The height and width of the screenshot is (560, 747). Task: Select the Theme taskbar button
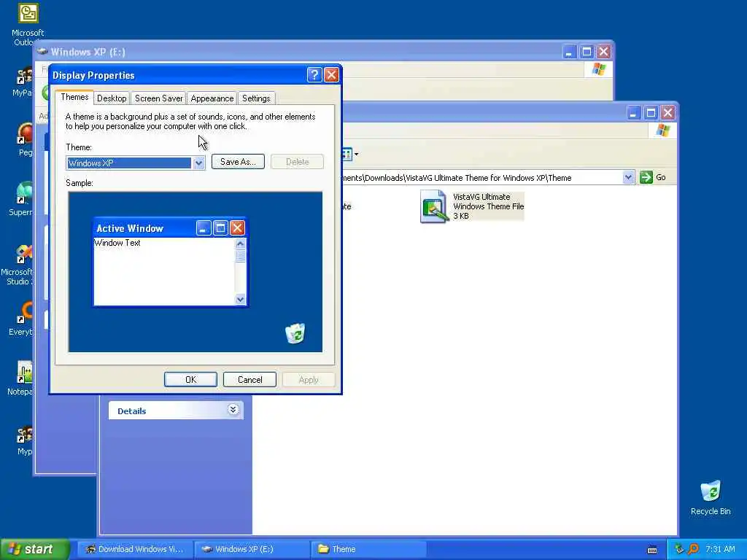tap(368, 549)
